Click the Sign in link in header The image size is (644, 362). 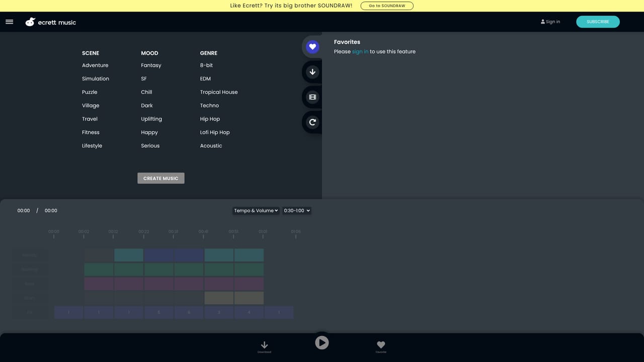click(553, 22)
